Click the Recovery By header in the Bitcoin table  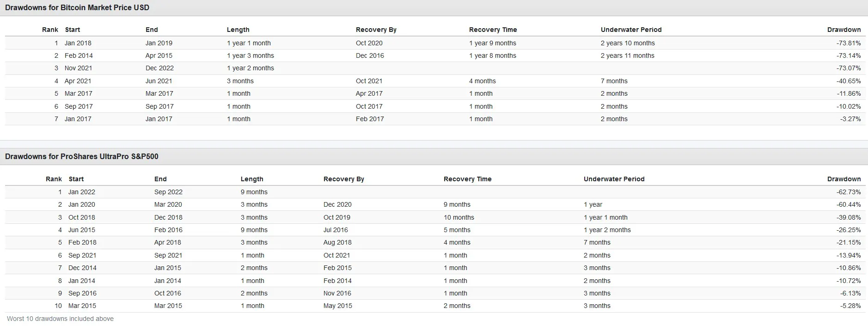[x=376, y=30]
